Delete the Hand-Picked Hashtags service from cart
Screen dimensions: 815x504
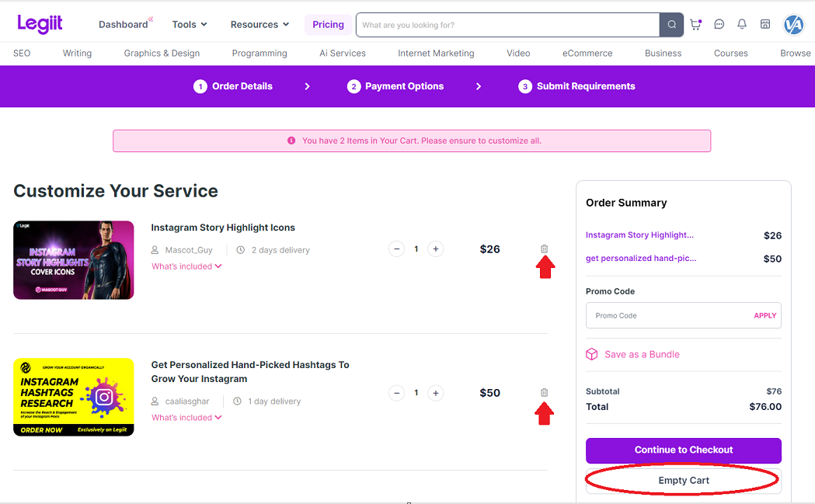click(544, 392)
